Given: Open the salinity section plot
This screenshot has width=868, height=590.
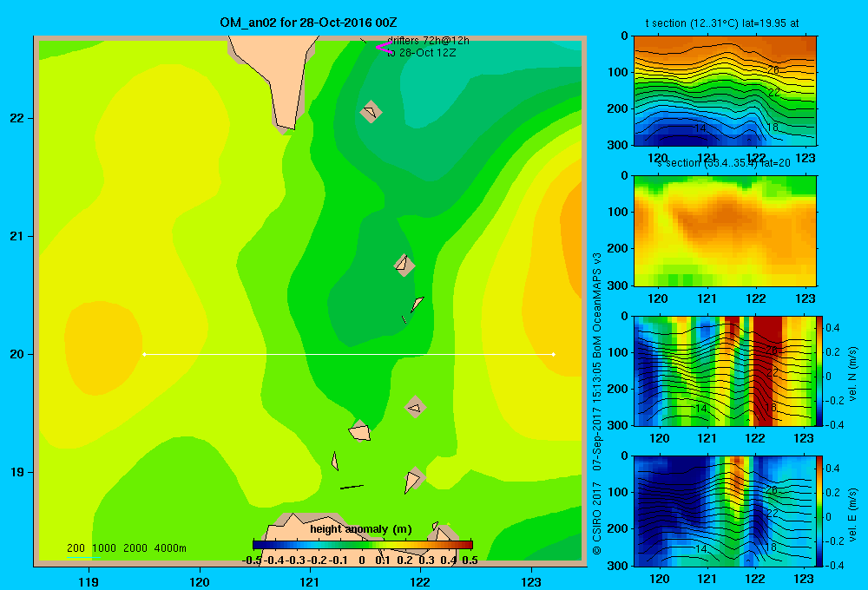Looking at the screenshot, I should [x=725, y=231].
